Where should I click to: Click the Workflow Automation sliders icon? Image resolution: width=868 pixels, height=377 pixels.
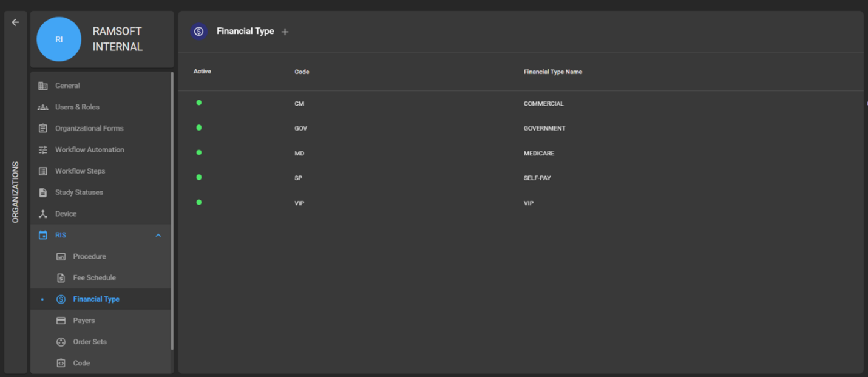point(42,149)
